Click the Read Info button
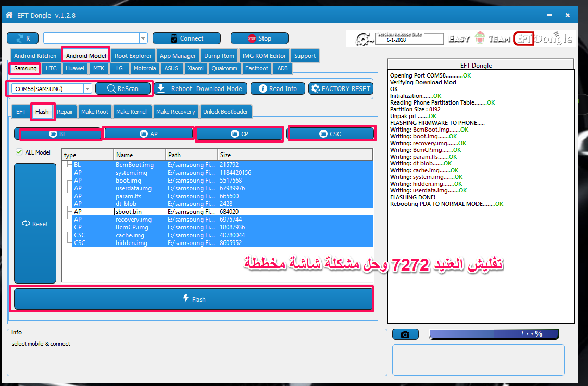The image size is (588, 386). 278,89
